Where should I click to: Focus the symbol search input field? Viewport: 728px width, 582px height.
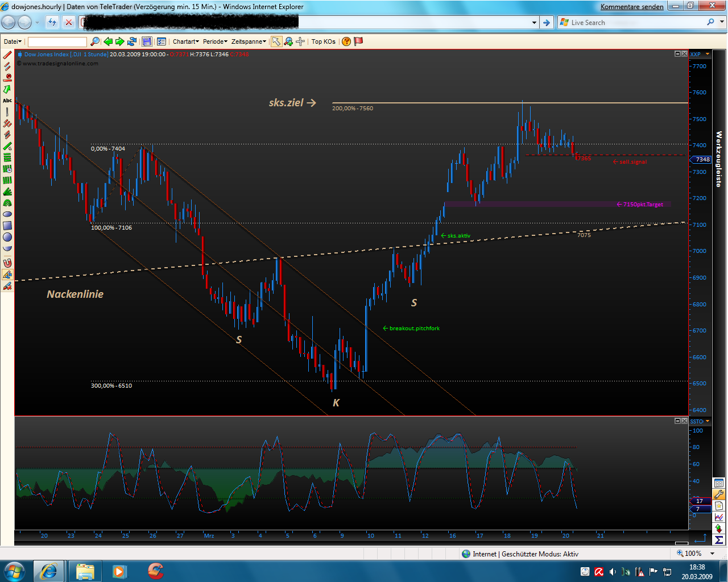coord(57,41)
